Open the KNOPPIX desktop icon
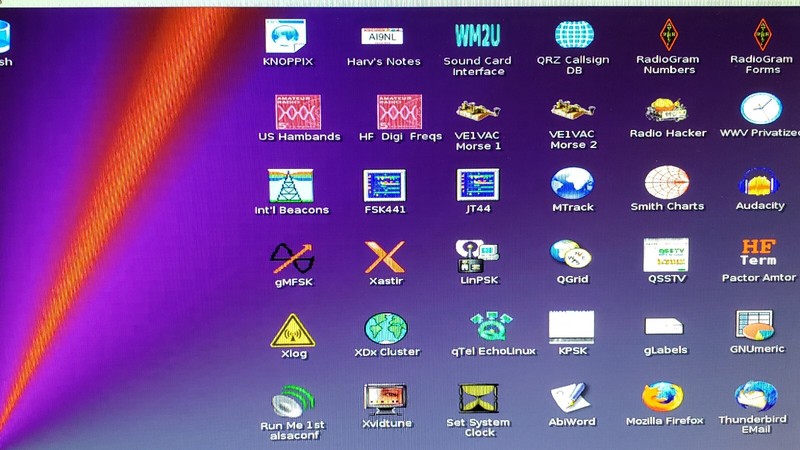 point(286,36)
